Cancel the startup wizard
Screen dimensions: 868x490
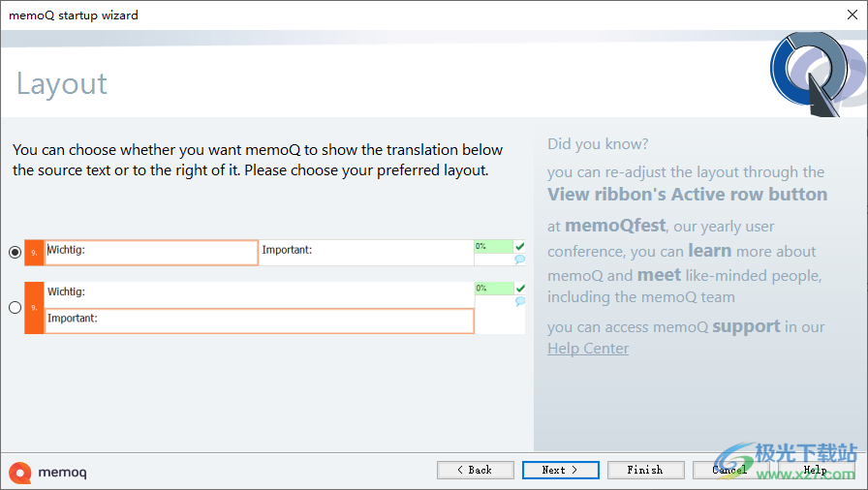click(730, 470)
